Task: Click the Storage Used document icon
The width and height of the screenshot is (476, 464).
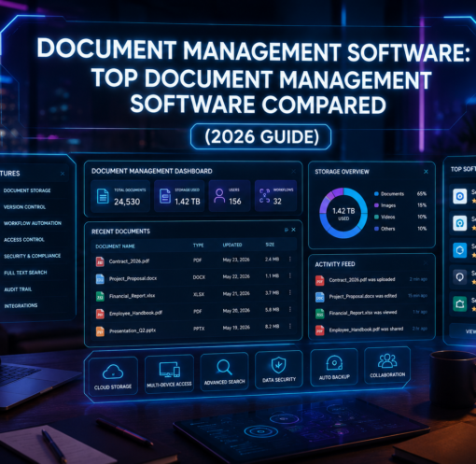Action: coord(165,196)
